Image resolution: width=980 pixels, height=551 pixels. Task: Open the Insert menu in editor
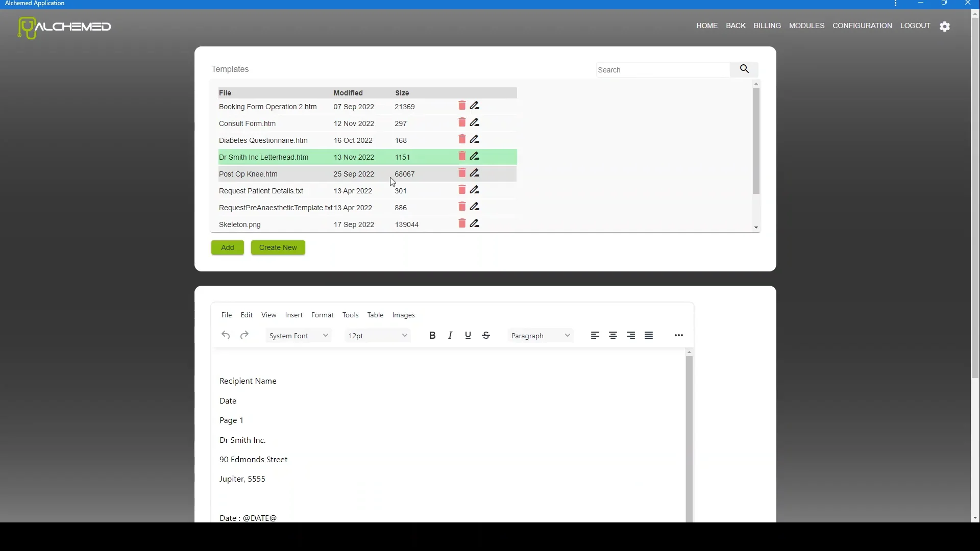coord(293,315)
